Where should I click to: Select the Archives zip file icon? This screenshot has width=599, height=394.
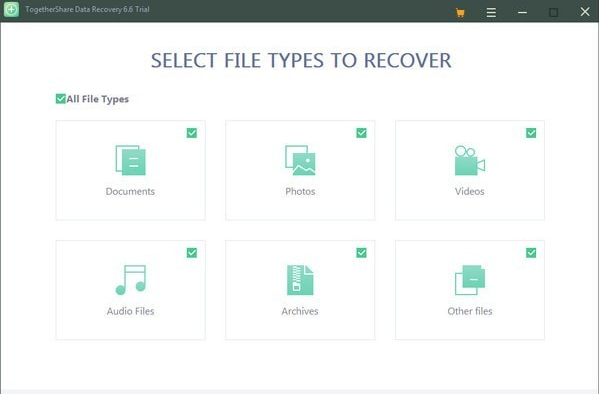tap(300, 280)
